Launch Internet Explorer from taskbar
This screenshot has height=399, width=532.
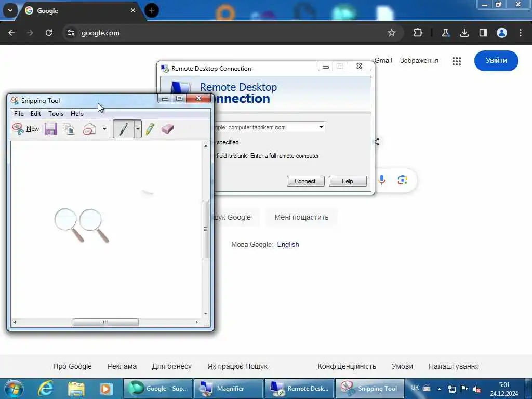[x=45, y=389]
